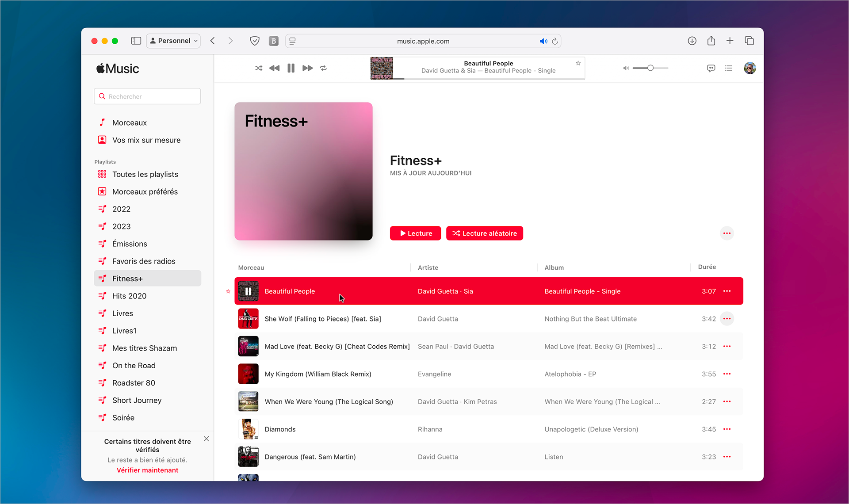Open the Evangeline artist link
This screenshot has height=504, width=849.
(434, 374)
